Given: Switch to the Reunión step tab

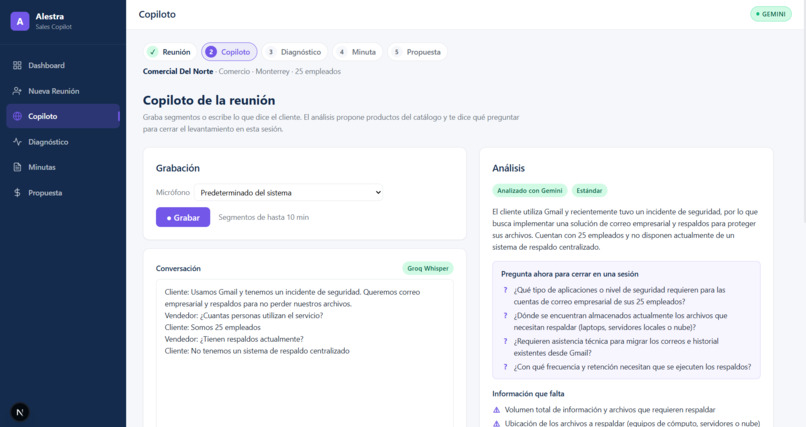Looking at the screenshot, I should coord(170,52).
